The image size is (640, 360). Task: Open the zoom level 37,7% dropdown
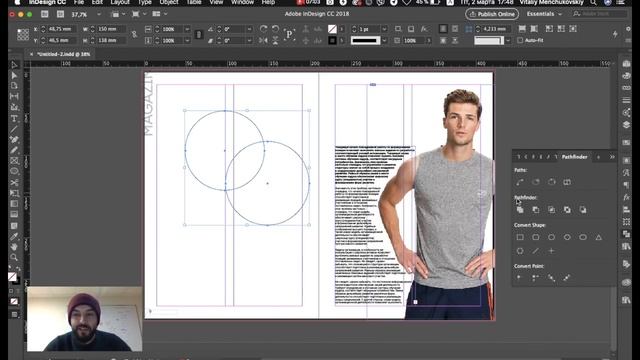coord(99,14)
